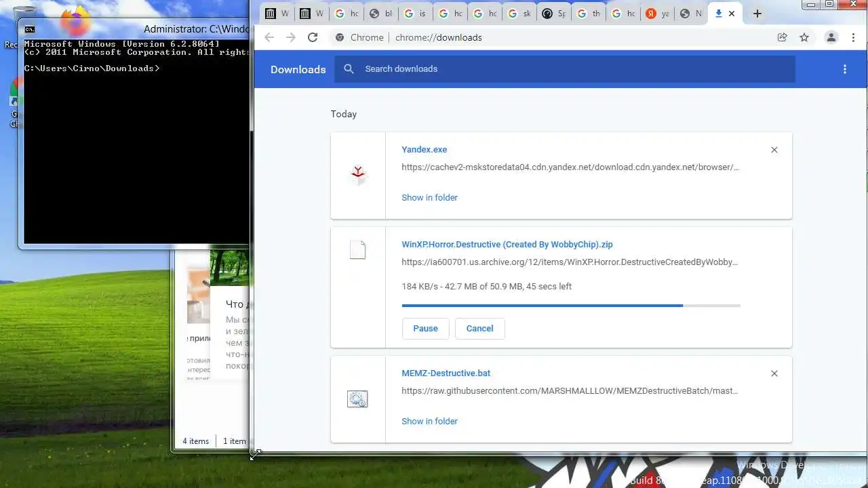The height and width of the screenshot is (488, 868).
Task: Click the raw.githubusercontent.com download URL
Action: (x=570, y=390)
